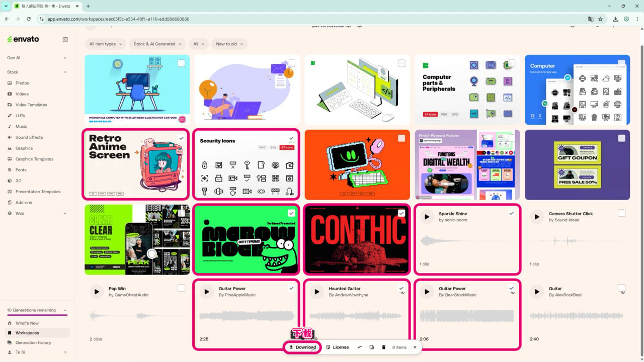Open a new browser tab
The height and width of the screenshot is (362, 644).
(88, 6)
